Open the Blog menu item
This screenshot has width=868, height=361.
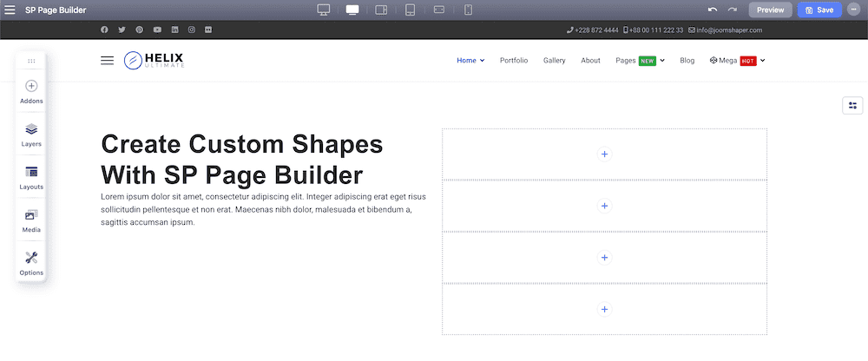(687, 61)
